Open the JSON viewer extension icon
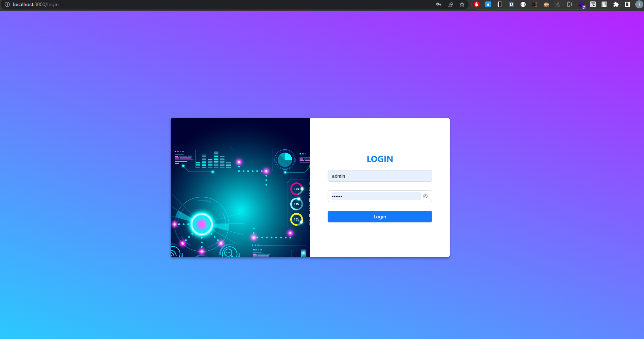644x339 pixels. point(523,5)
